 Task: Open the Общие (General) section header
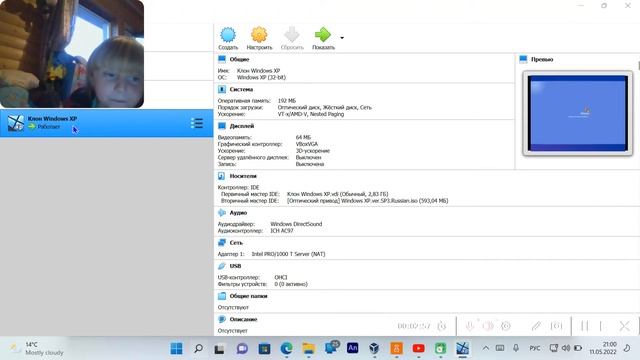pos(239,59)
